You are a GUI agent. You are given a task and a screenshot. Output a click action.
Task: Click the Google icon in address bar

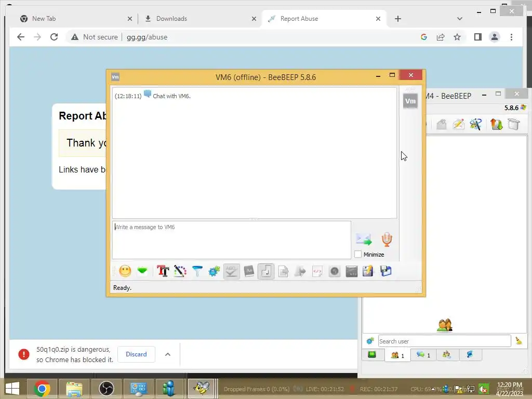click(x=424, y=37)
